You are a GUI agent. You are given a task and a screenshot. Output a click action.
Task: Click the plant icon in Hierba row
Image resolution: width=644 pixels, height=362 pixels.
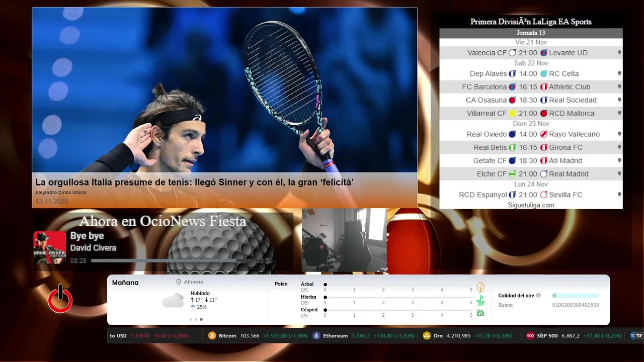(480, 300)
